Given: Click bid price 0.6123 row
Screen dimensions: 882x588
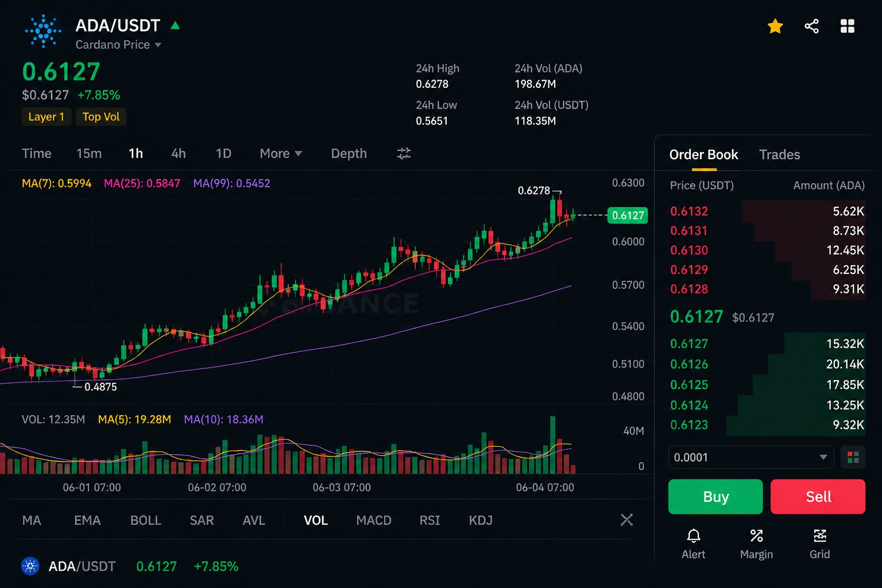Looking at the screenshot, I should pyautogui.click(x=767, y=425).
